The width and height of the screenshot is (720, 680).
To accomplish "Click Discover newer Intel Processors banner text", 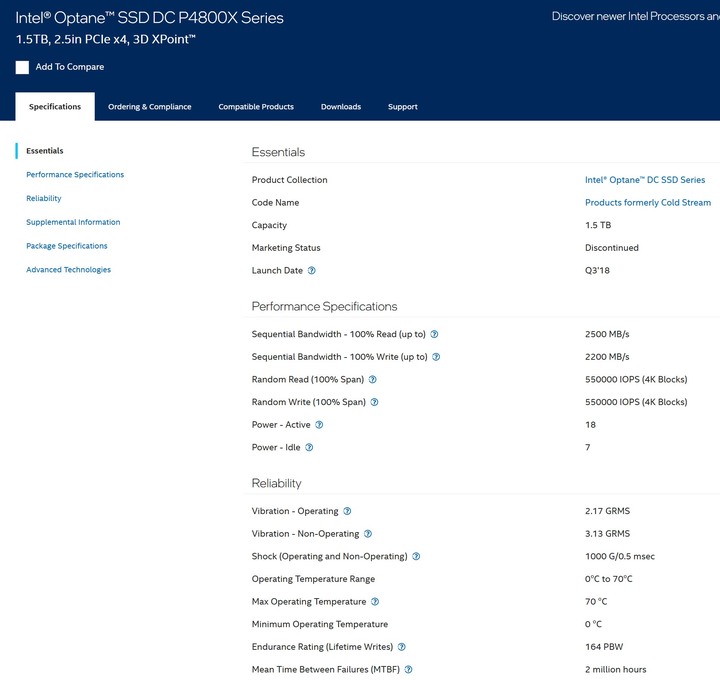I will 636,17.
